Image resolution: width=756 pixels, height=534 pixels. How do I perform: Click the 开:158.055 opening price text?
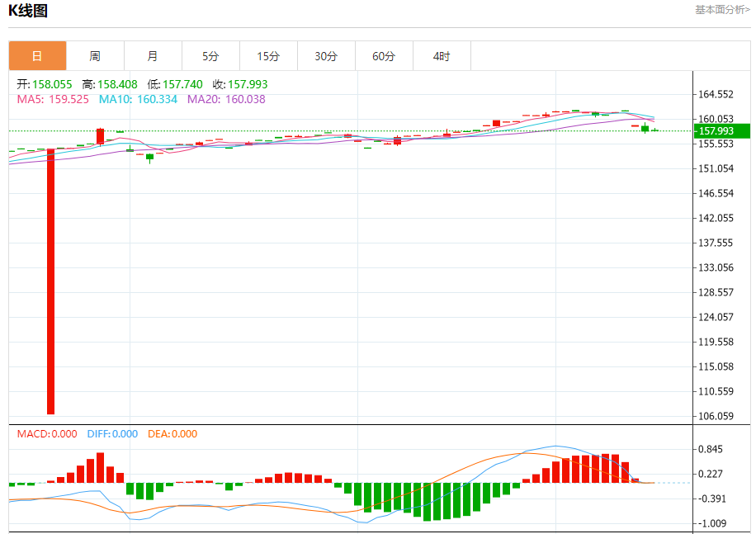(45, 84)
